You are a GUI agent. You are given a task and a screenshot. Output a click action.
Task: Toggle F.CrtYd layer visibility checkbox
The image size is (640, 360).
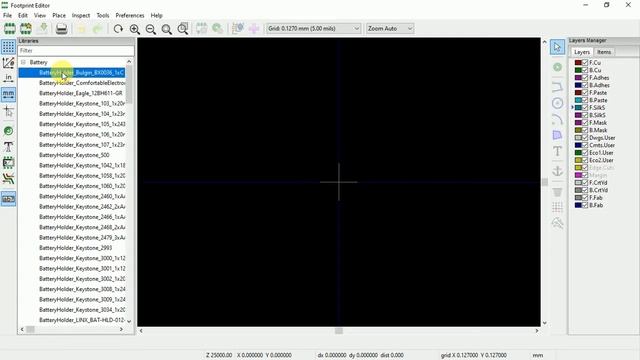pyautogui.click(x=585, y=182)
